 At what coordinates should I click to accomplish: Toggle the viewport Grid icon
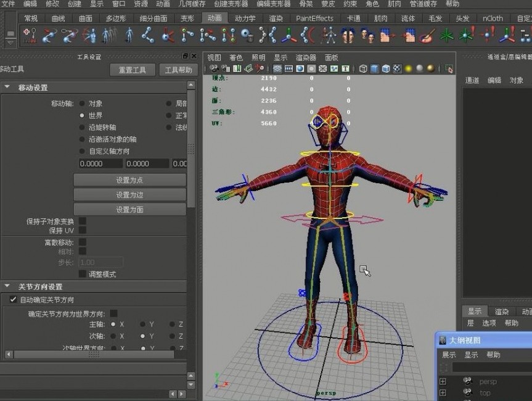[277, 69]
